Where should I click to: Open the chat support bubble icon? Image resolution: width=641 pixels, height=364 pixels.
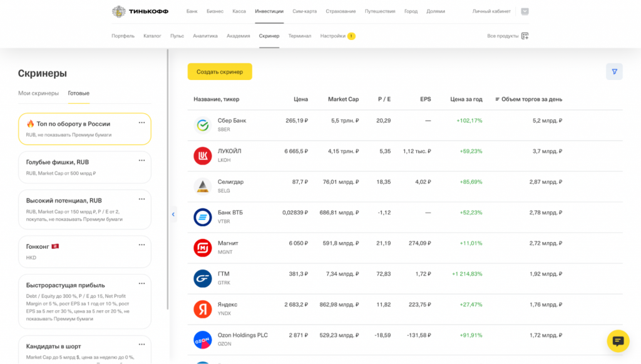[x=618, y=341]
